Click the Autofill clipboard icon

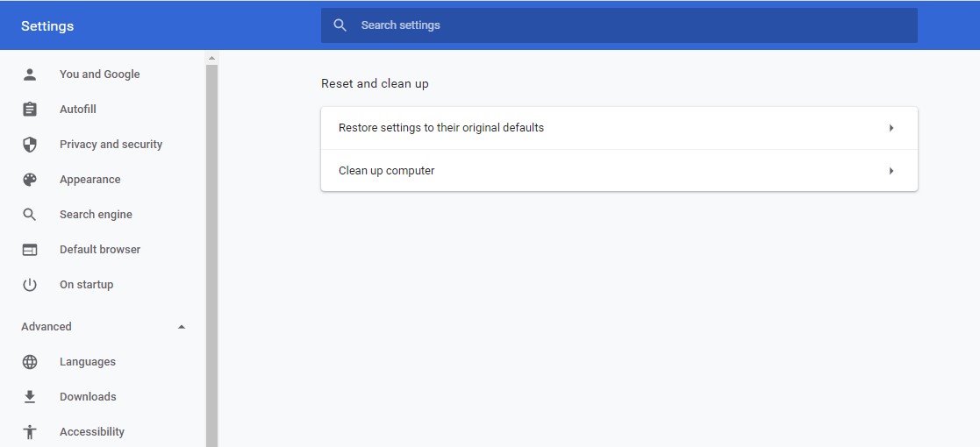tap(30, 110)
